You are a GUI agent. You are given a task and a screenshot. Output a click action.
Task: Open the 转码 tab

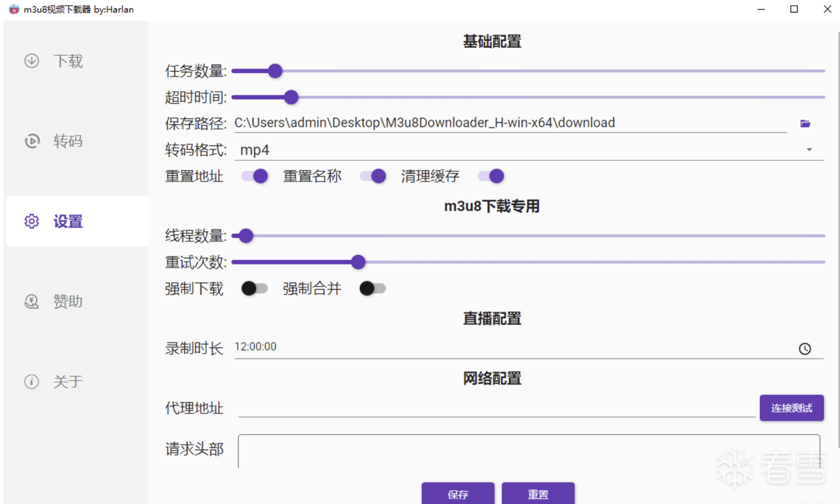[x=77, y=141]
